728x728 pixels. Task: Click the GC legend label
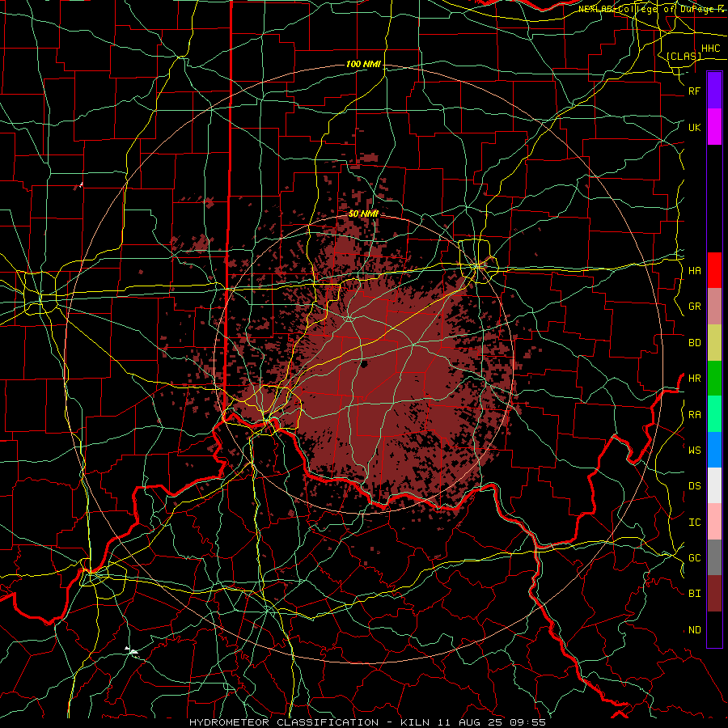coord(694,557)
